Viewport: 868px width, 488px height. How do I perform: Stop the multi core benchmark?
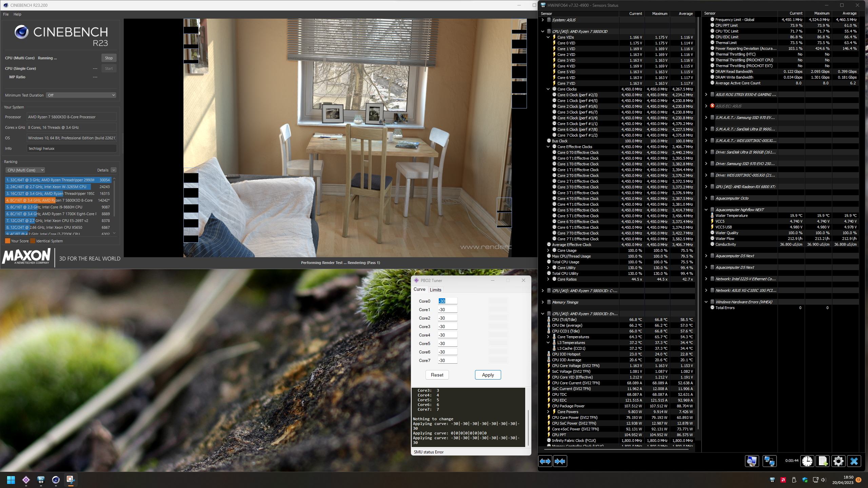pos(108,58)
